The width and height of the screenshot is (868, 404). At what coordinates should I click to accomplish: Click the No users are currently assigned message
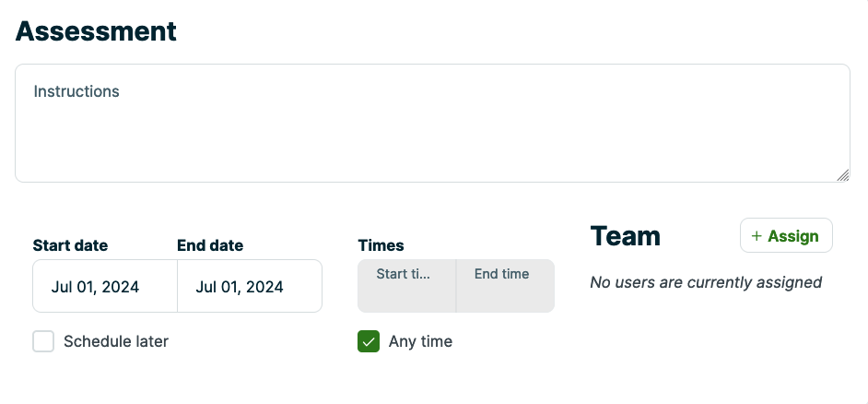706,282
